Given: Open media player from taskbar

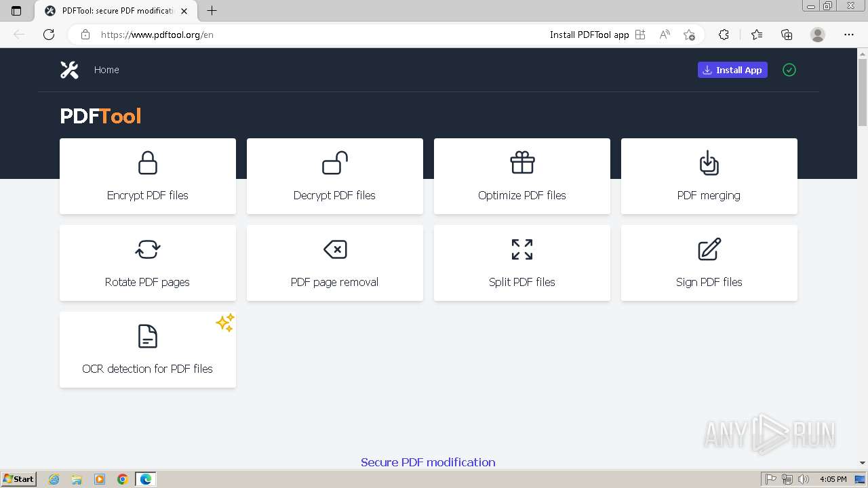Looking at the screenshot, I should click(x=100, y=479).
